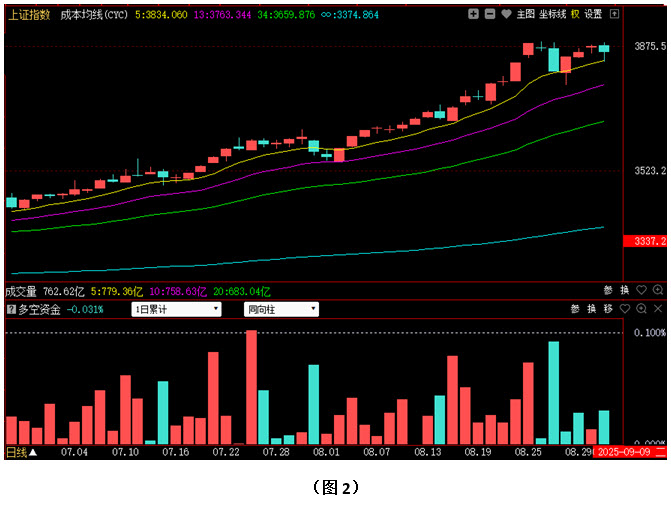Click the tallest cyan 多空资金 bar
This screenshot has height=506, width=671.
(554, 393)
